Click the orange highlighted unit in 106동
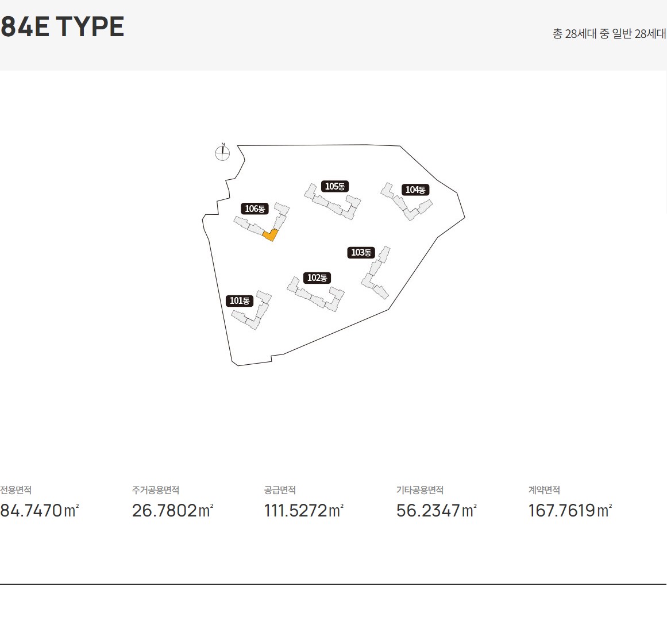The height and width of the screenshot is (644, 667). (x=271, y=235)
